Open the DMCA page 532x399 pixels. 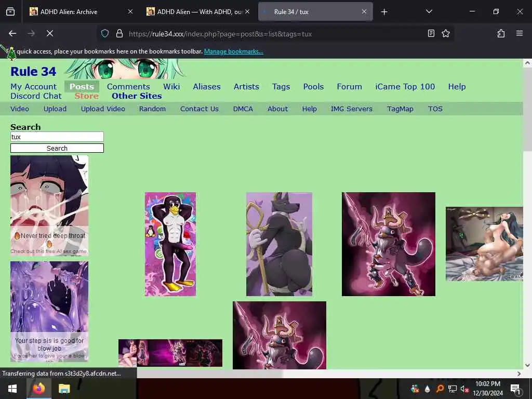243,109
